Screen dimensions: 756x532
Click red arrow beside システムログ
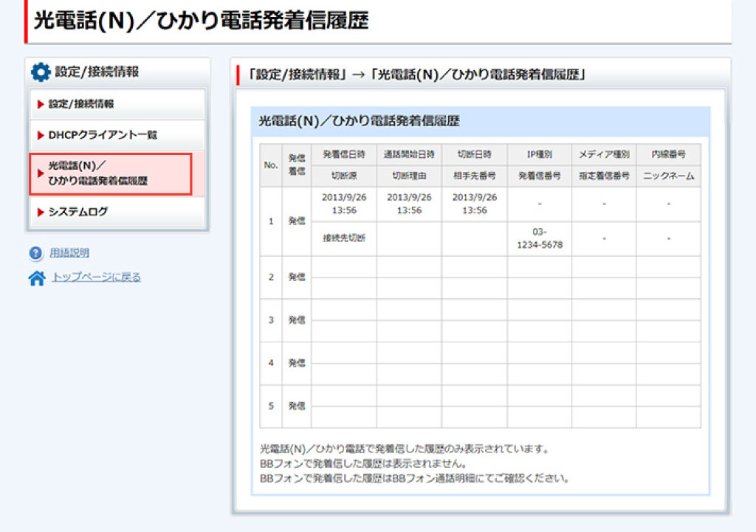(41, 212)
